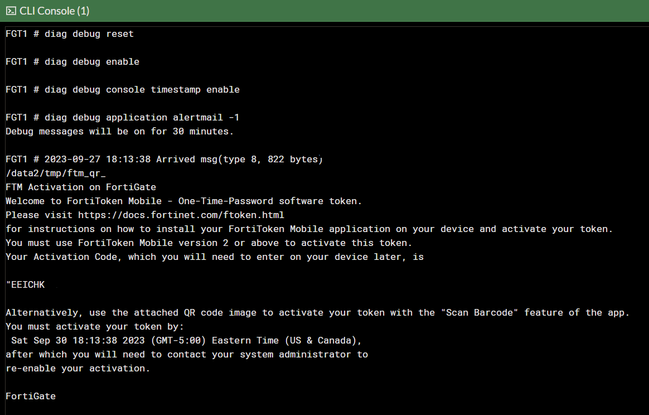This screenshot has height=415, width=649.
Task: Click the 're-enable your activation.' line
Action: pos(78,368)
